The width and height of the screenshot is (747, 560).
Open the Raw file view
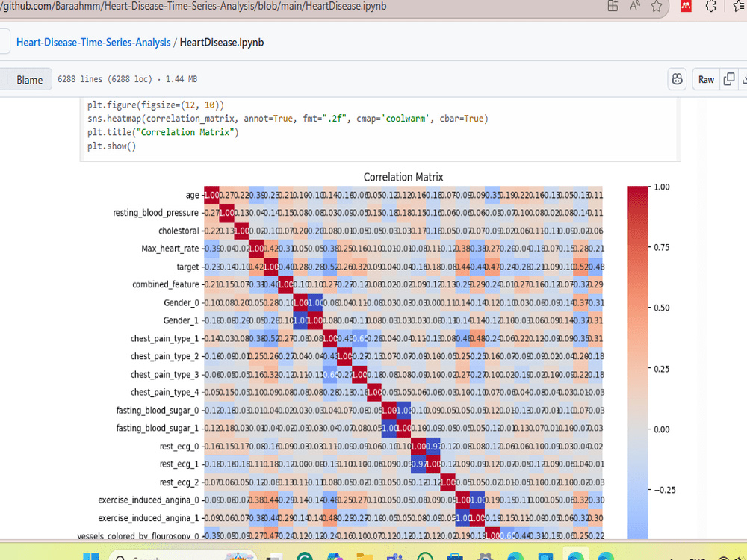click(x=706, y=80)
